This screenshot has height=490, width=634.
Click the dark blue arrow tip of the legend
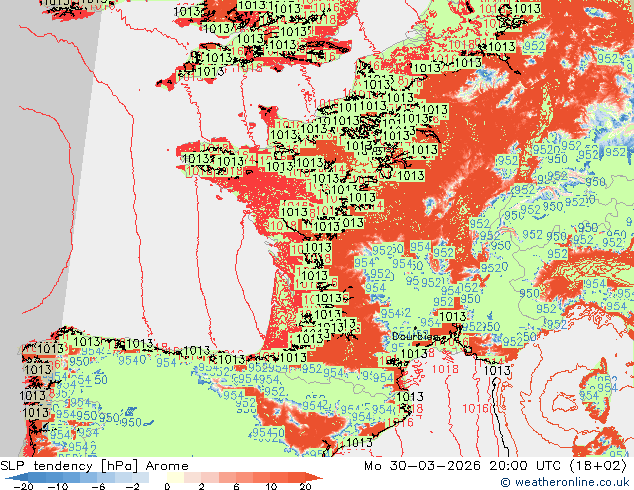(15, 477)
